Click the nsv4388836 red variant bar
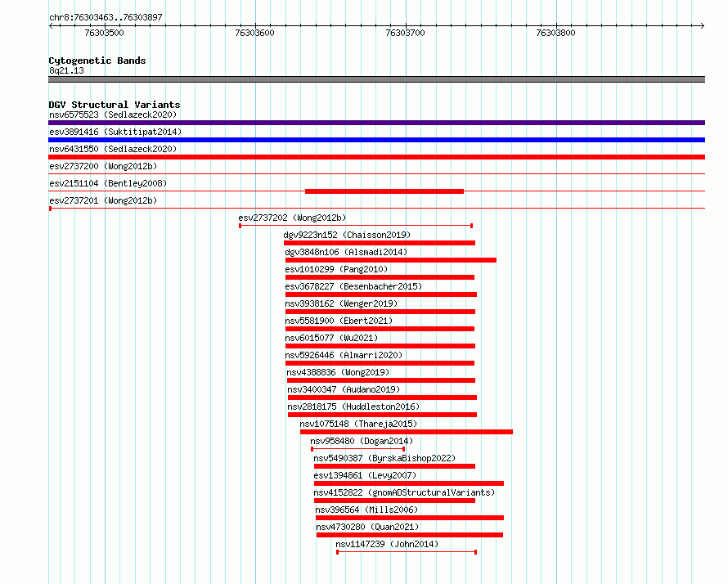Image resolution: width=728 pixels, height=584 pixels. tap(381, 380)
